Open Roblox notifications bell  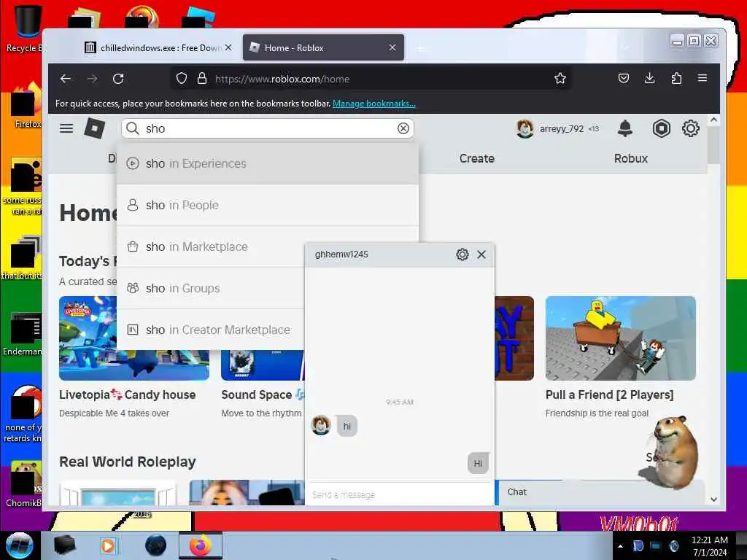click(625, 128)
